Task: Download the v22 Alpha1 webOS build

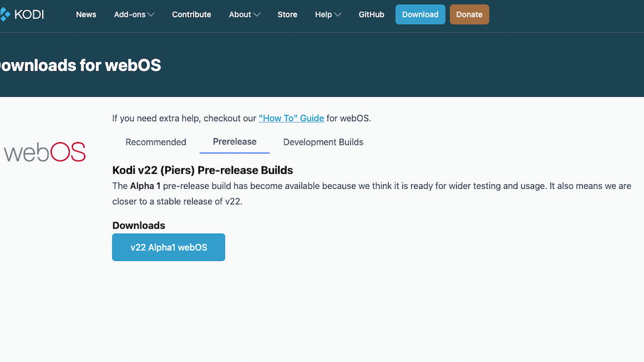Action: click(x=169, y=247)
